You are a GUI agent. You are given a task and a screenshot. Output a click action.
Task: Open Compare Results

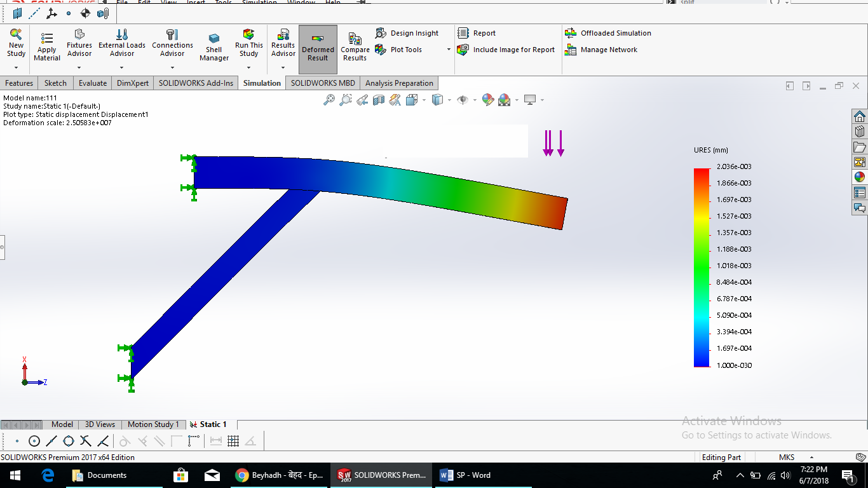pyautogui.click(x=355, y=48)
